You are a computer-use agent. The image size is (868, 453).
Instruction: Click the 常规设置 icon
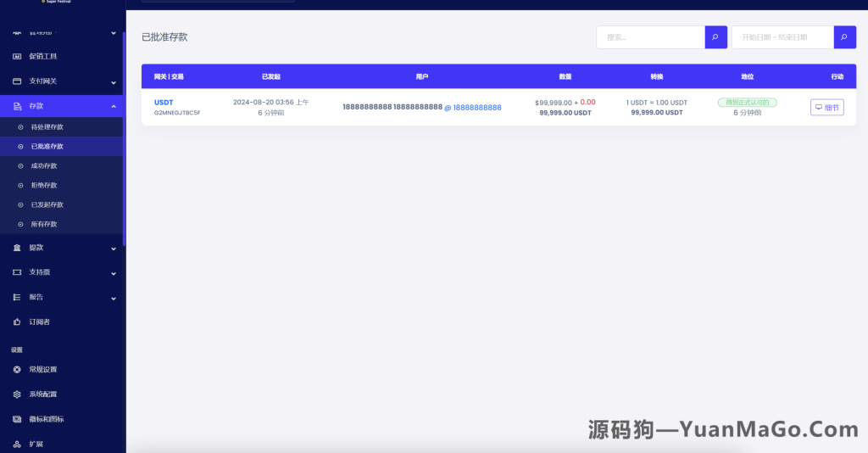pos(17,369)
